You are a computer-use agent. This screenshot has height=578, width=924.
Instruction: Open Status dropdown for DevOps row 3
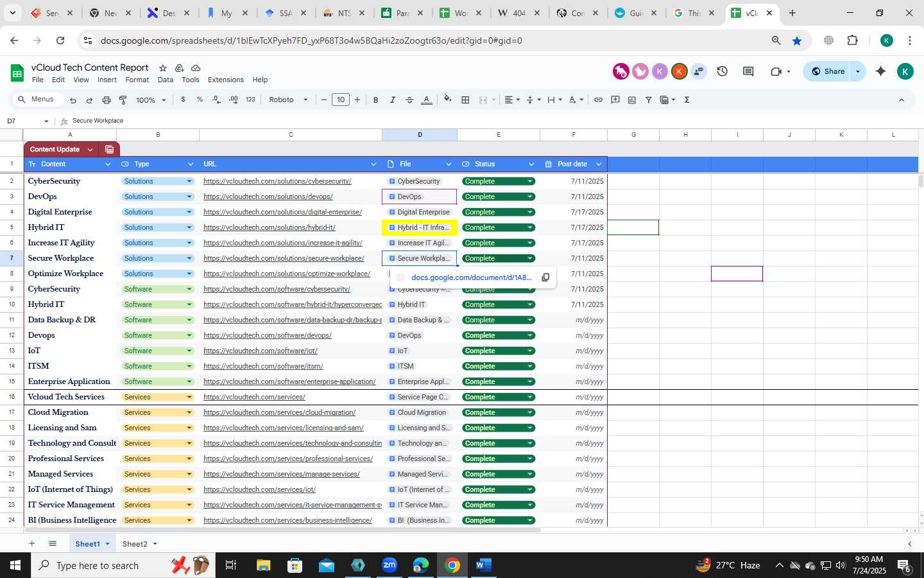coord(530,197)
